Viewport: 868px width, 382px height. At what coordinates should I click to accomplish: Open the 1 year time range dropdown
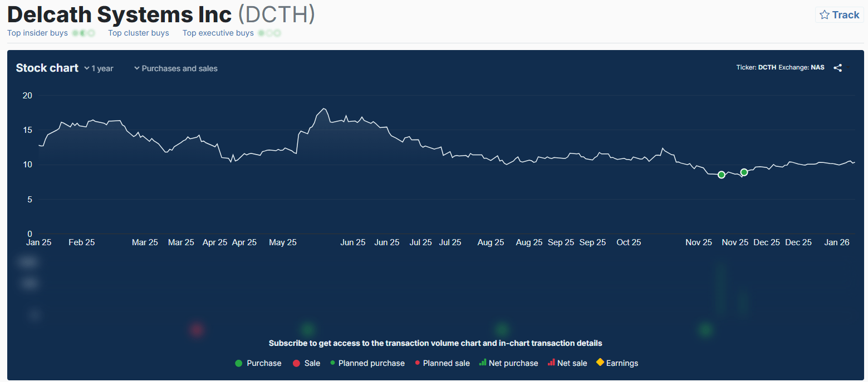click(99, 68)
